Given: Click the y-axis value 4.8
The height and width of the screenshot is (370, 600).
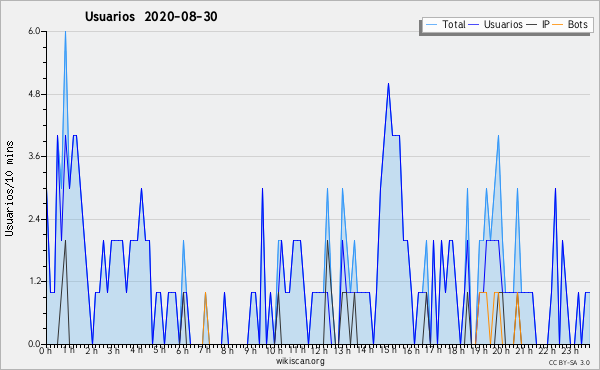Looking at the screenshot, I should point(34,94).
